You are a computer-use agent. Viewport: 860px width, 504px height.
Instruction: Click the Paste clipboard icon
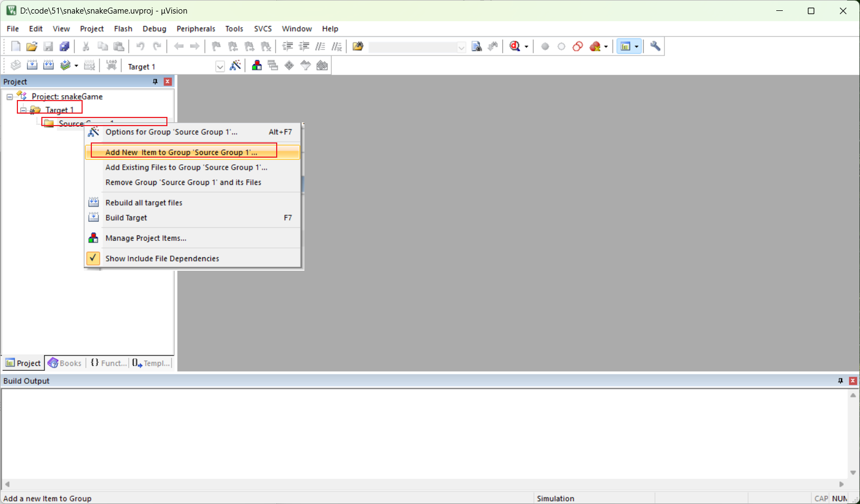click(119, 47)
